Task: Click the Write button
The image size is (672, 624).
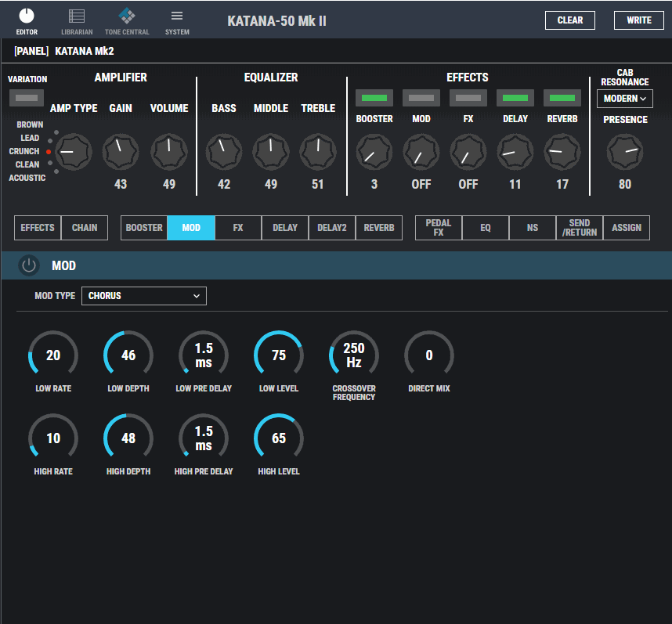Action: click(639, 20)
